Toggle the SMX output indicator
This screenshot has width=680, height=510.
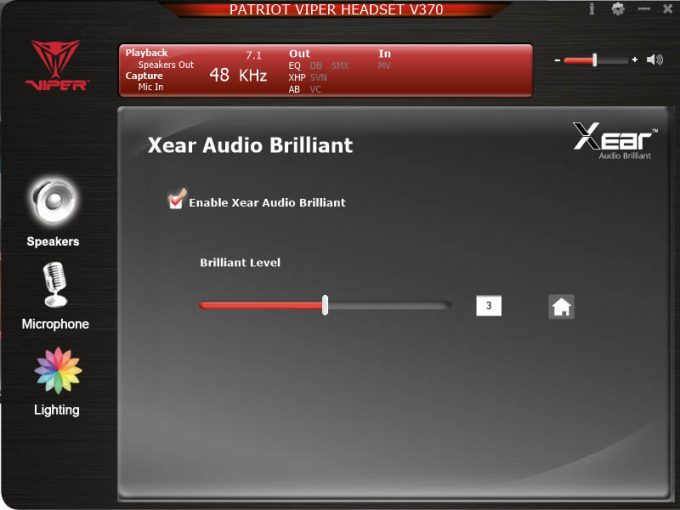coord(340,65)
